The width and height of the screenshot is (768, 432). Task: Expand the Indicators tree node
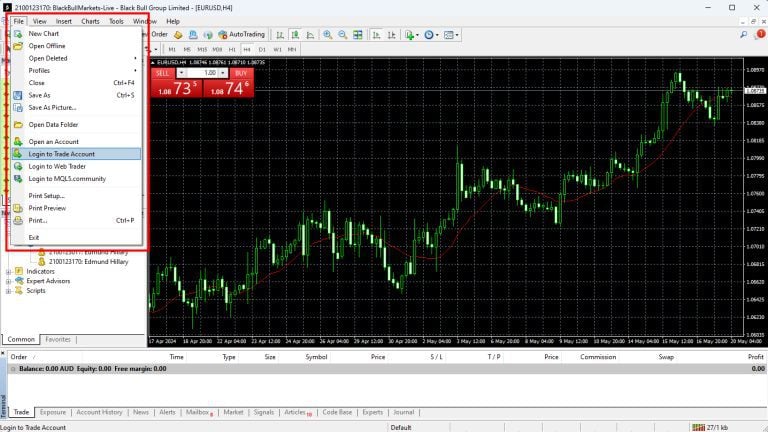pyautogui.click(x=8, y=271)
